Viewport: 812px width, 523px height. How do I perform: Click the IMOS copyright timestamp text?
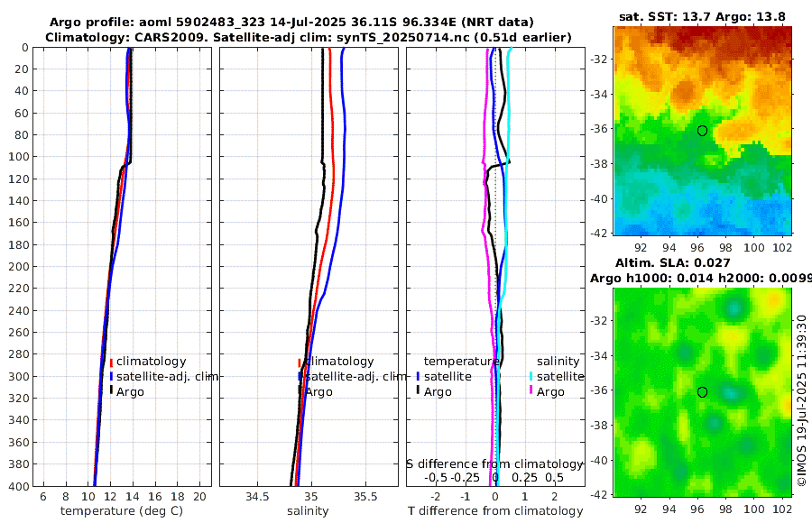pos(802,400)
